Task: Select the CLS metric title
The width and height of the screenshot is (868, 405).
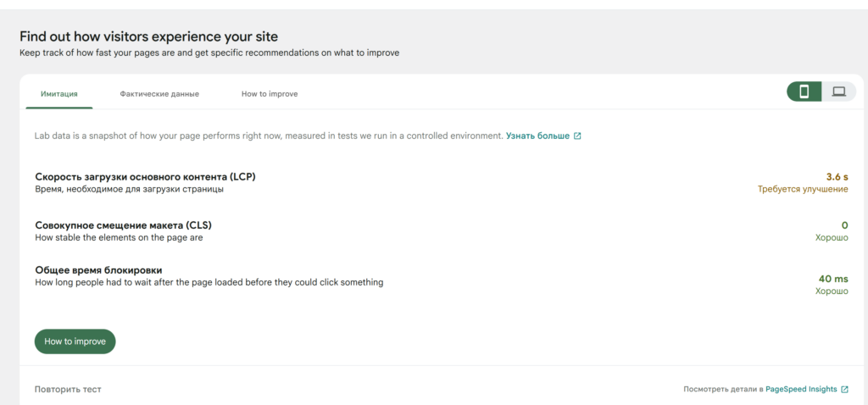Action: (x=124, y=225)
